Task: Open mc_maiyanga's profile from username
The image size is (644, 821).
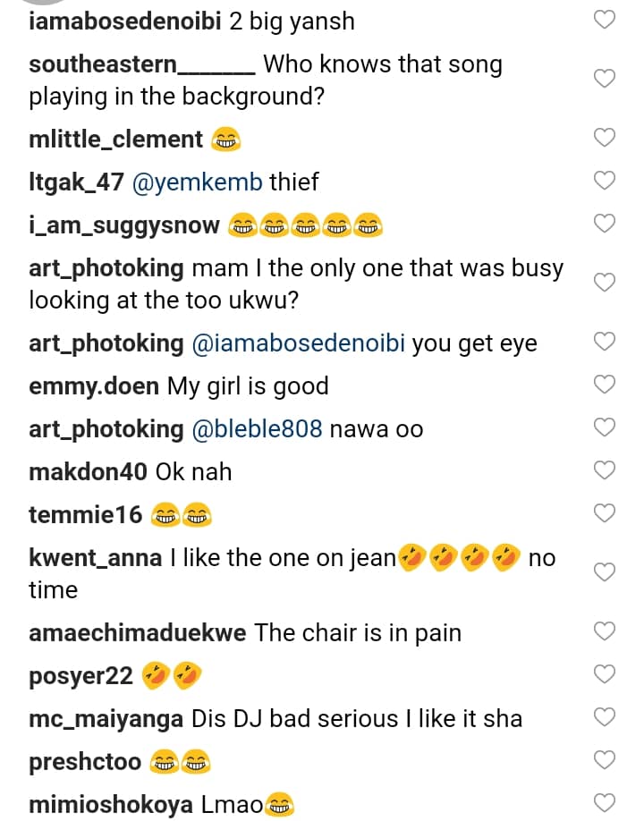Action: point(106,719)
